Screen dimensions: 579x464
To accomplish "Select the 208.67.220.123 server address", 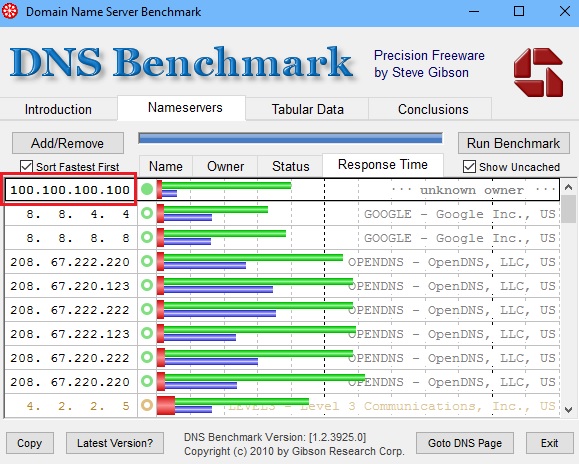I will [70, 286].
